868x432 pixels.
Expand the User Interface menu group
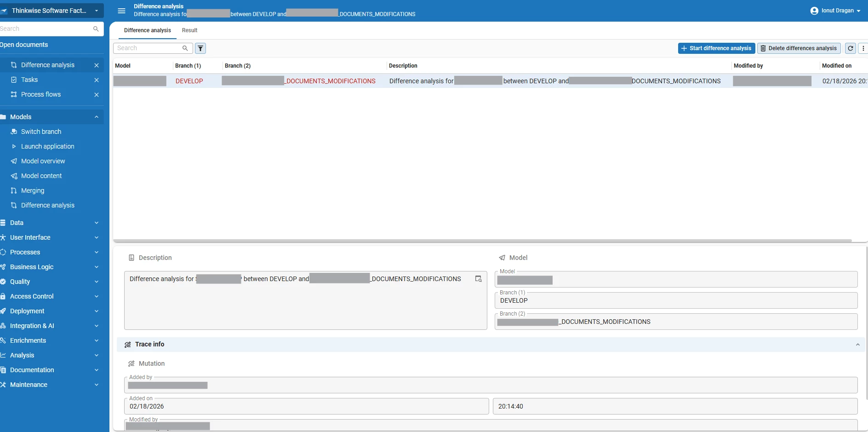(x=97, y=237)
